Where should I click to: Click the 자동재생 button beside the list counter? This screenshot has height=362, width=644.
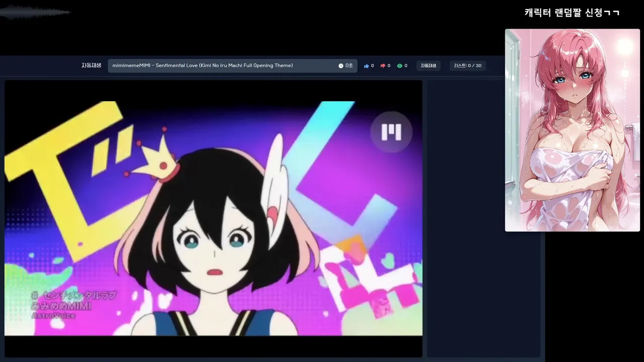[429, 66]
